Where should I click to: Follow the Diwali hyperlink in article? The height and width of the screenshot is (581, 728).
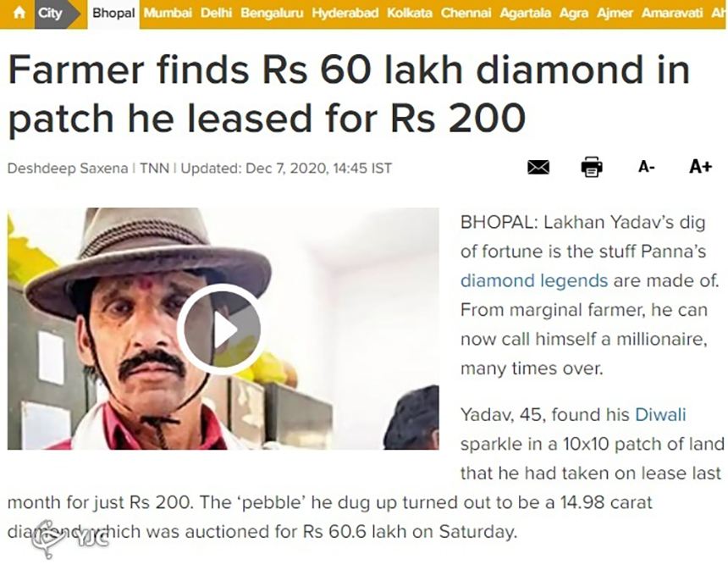pos(660,414)
